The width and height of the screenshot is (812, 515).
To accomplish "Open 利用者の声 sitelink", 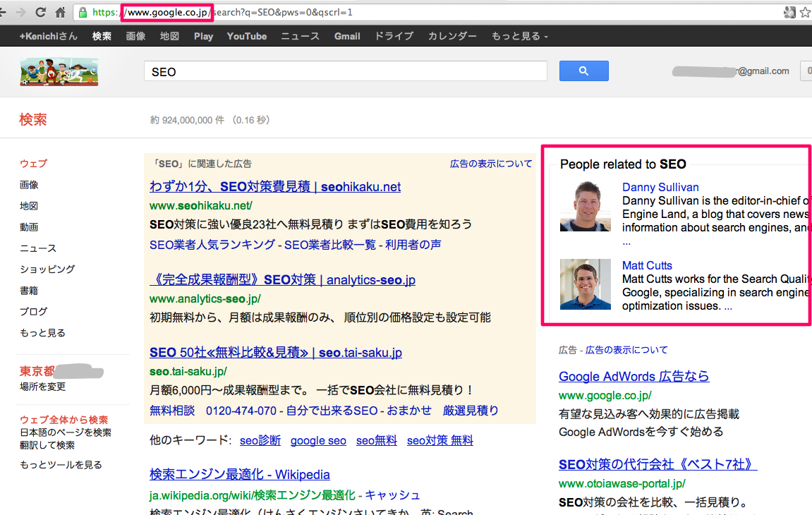I will pos(413,245).
